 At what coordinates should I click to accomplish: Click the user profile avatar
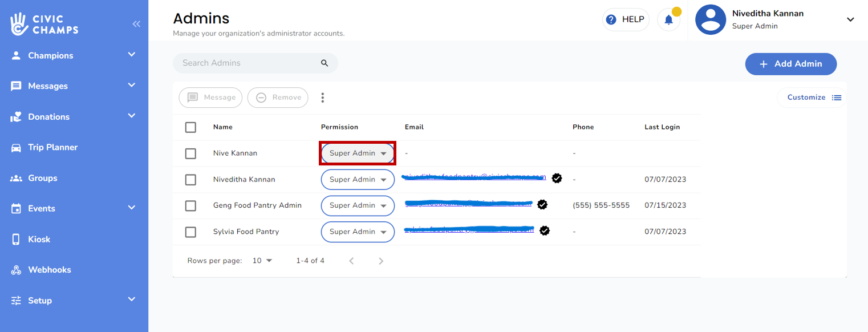[710, 20]
